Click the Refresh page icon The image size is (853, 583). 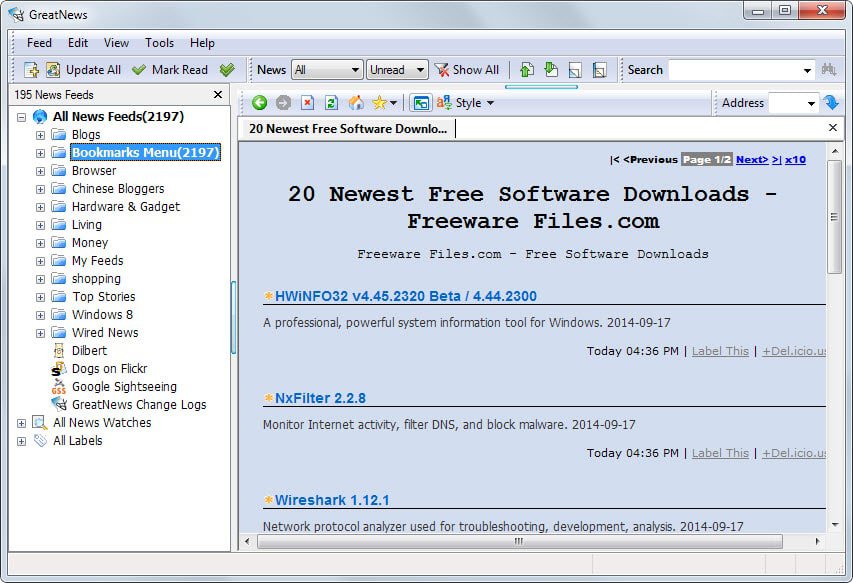click(331, 102)
